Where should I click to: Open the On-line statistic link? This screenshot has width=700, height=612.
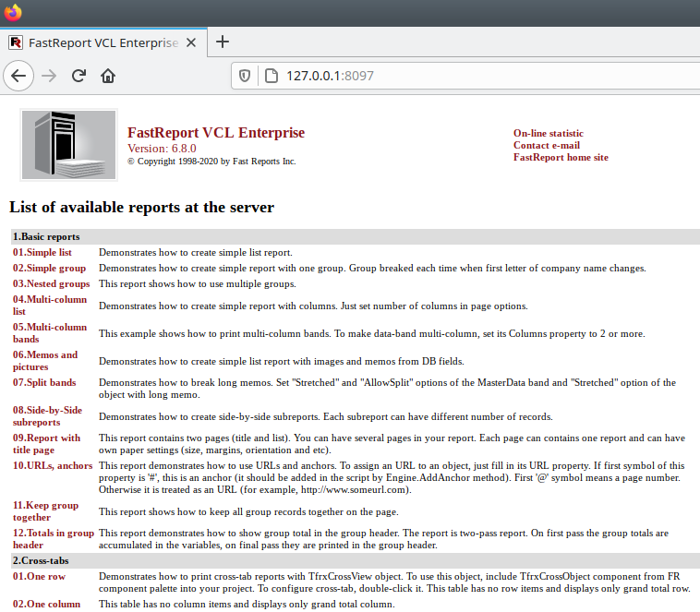tap(549, 133)
